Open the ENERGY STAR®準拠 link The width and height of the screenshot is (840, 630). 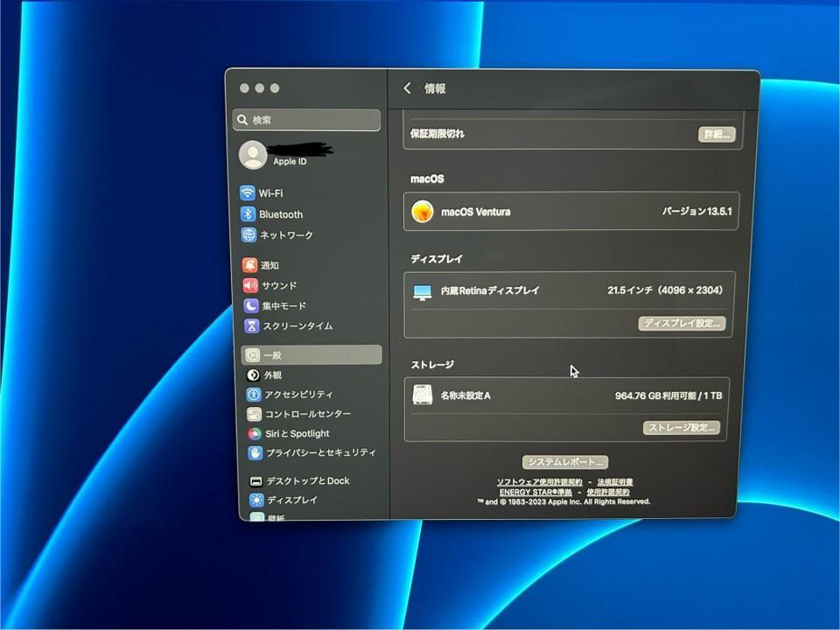coord(535,492)
